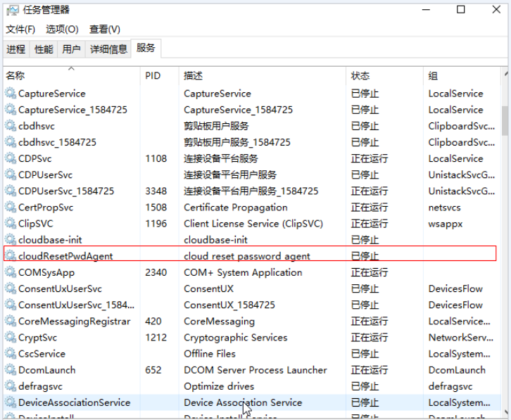Click the gear icon beside CaptureService
Image resolution: width=511 pixels, height=420 pixels.
tap(11, 94)
